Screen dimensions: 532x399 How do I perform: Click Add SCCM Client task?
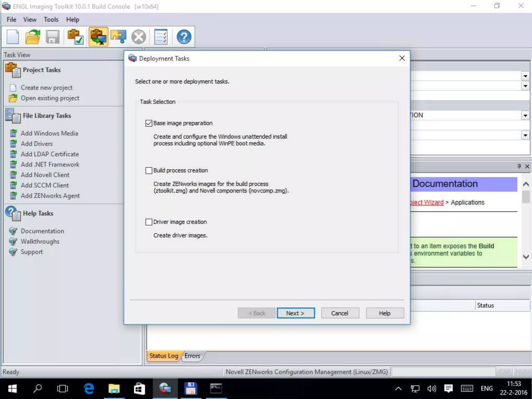point(45,185)
